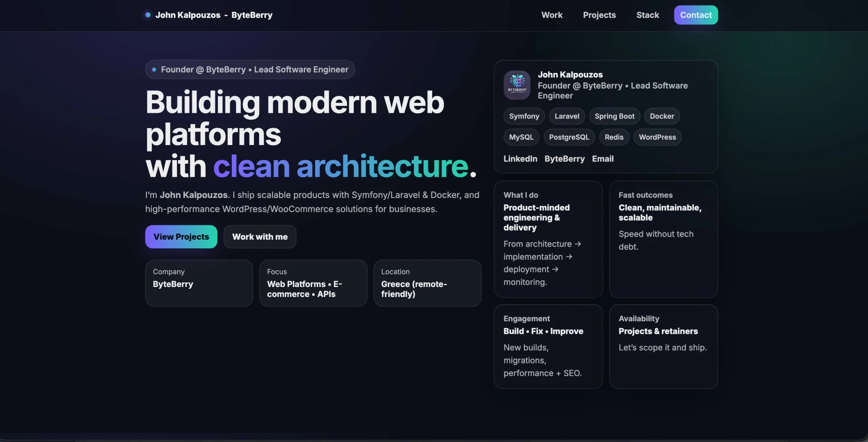
Task: Click the Docker skill chip
Action: click(x=661, y=116)
